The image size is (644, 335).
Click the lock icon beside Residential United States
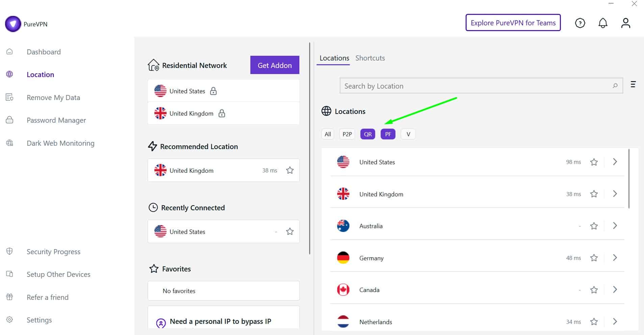(x=213, y=91)
